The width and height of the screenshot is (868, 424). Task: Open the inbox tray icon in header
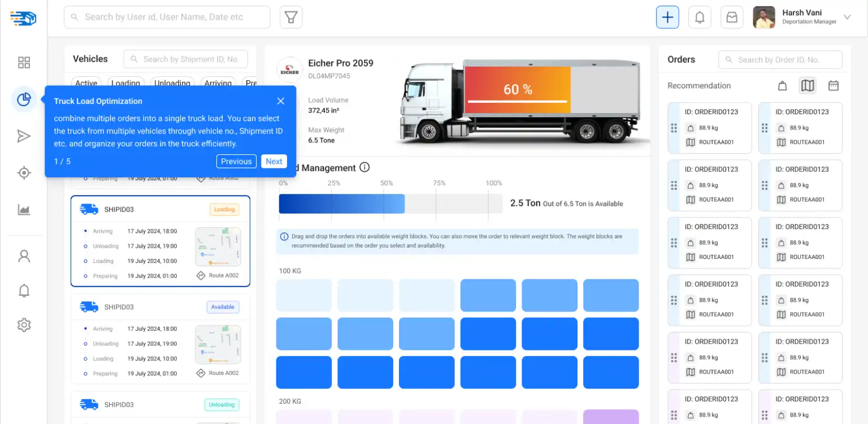point(732,17)
